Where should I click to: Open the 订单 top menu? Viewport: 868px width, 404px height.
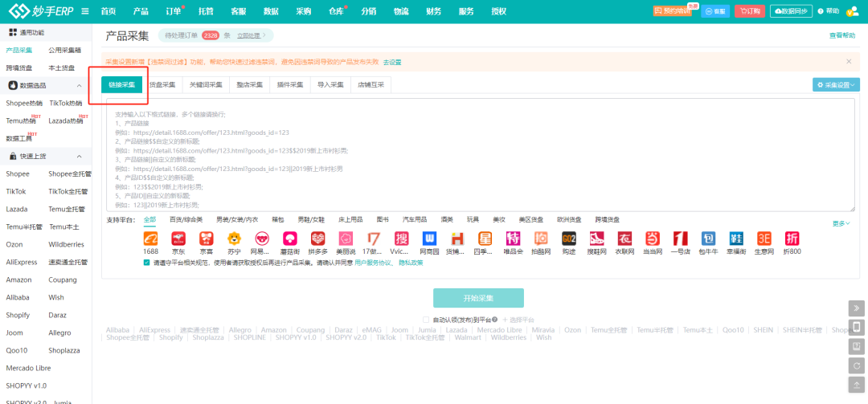click(174, 11)
